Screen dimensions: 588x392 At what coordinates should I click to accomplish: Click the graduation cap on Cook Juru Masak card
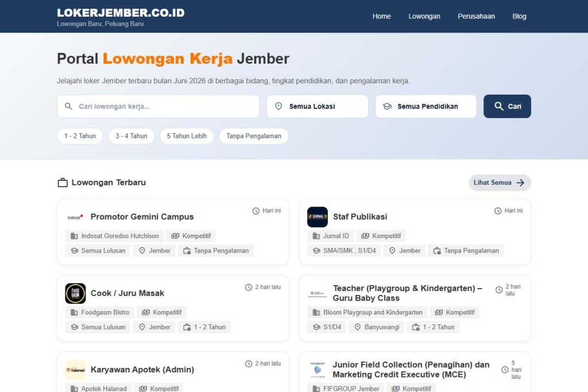74,327
